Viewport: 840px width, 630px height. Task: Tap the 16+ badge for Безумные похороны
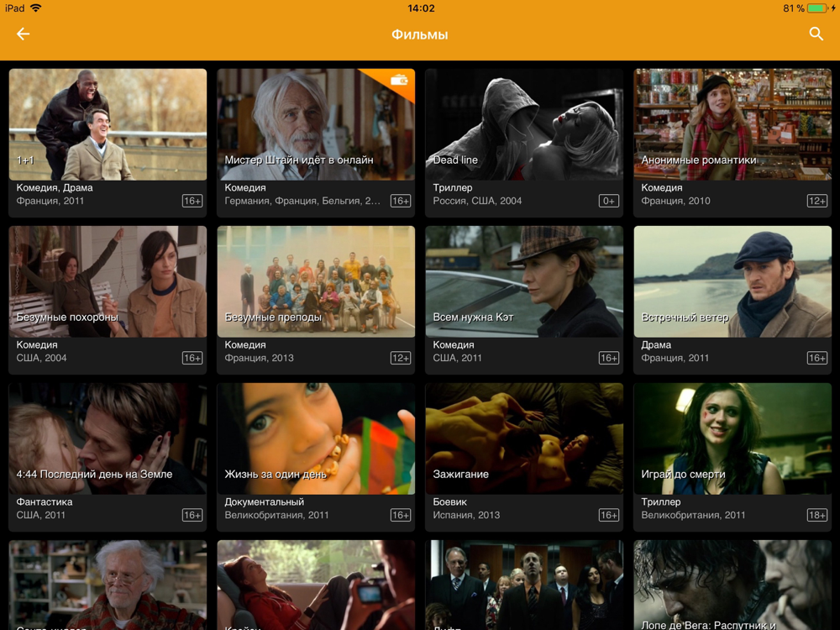pos(192,358)
